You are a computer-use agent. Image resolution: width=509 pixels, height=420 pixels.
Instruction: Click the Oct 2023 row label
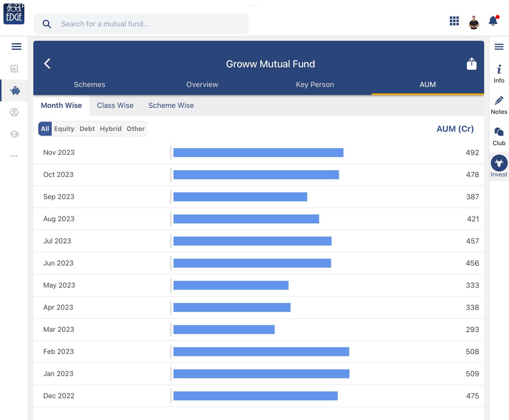(x=59, y=174)
